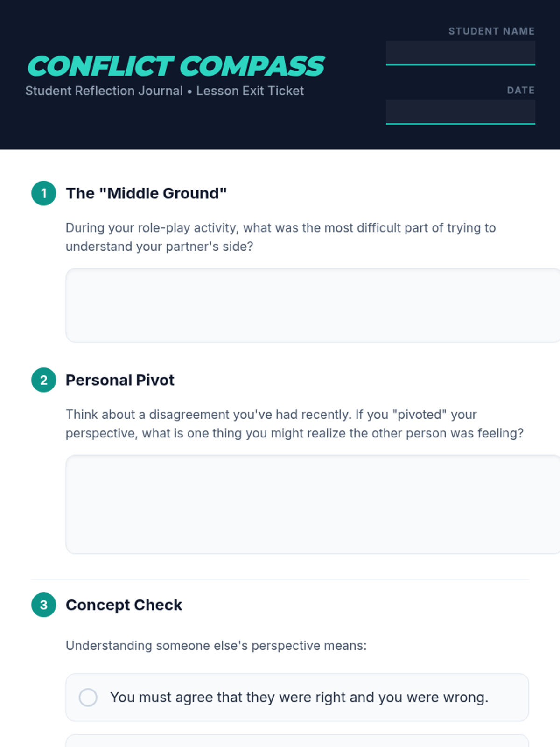Image resolution: width=560 pixels, height=747 pixels.
Task: Click the DATE label
Action: point(521,91)
